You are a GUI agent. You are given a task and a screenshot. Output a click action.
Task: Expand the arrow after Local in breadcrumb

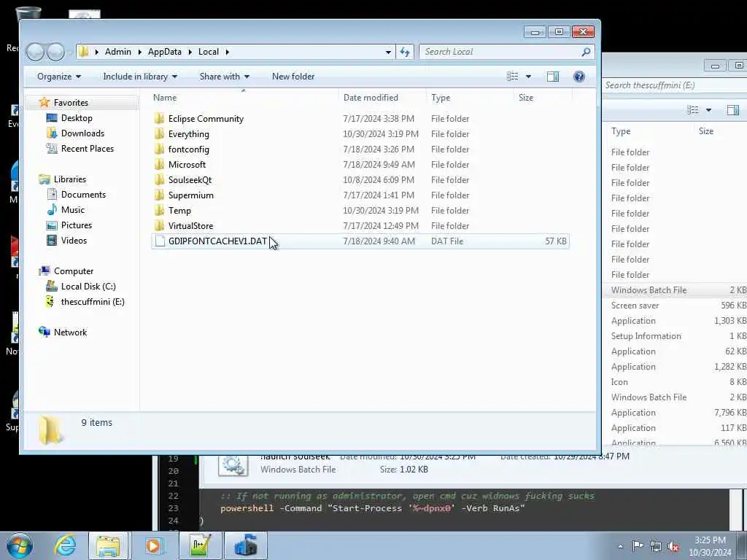(x=228, y=52)
